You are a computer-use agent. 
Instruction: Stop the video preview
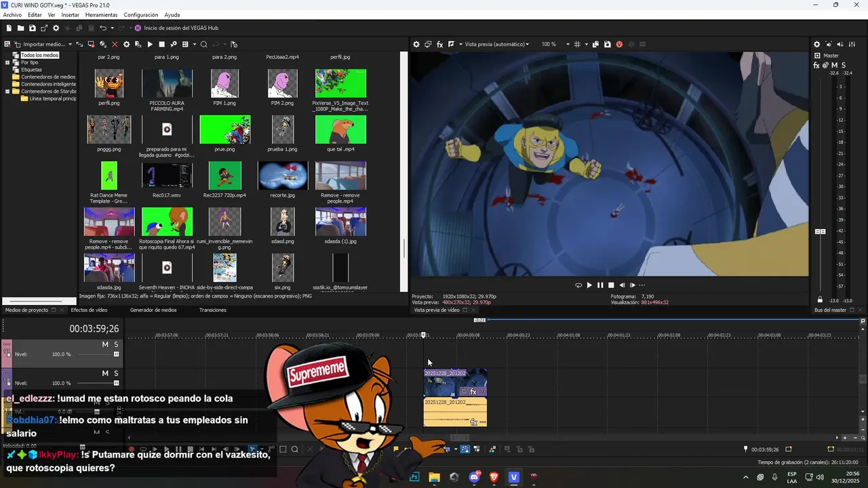[x=611, y=285]
